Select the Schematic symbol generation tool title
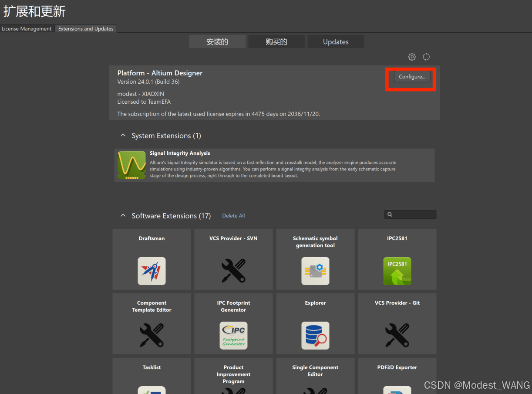 (315, 242)
